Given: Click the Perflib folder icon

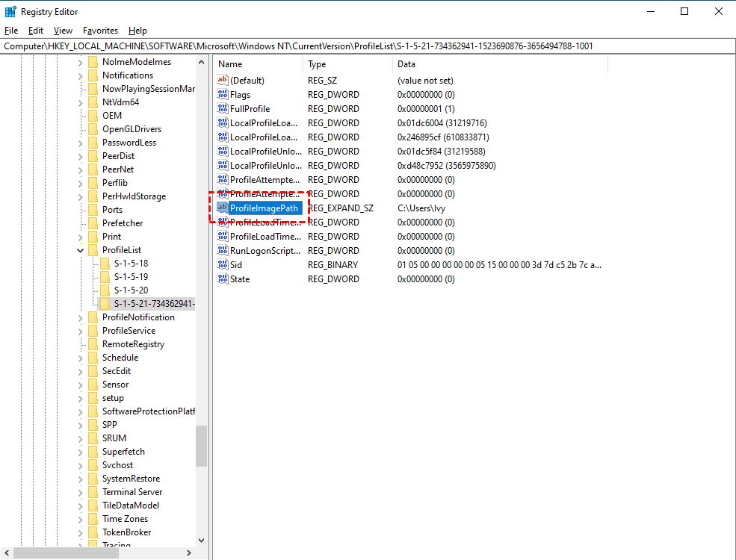Looking at the screenshot, I should tap(93, 183).
